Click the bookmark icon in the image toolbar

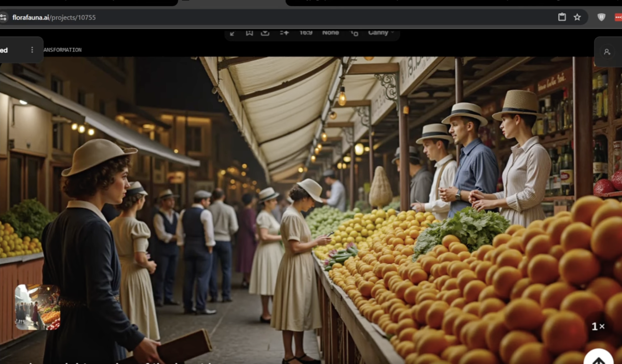click(x=249, y=33)
